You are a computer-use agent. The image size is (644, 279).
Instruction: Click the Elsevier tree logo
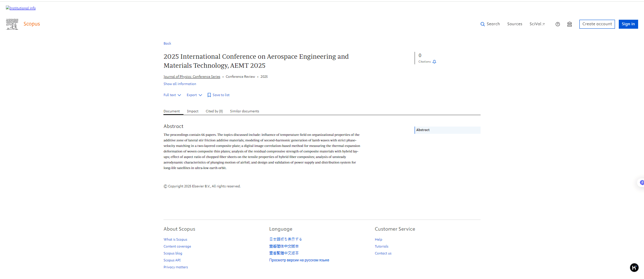(12, 24)
